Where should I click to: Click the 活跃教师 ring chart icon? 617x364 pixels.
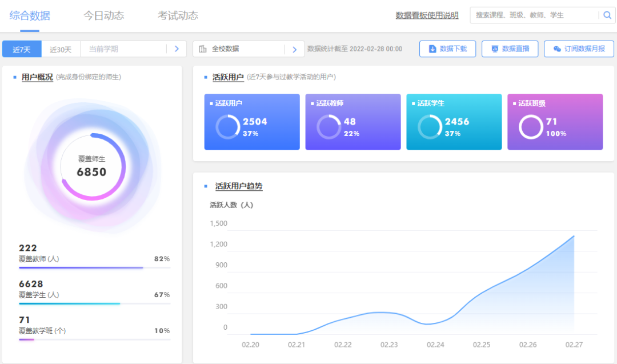(x=328, y=127)
